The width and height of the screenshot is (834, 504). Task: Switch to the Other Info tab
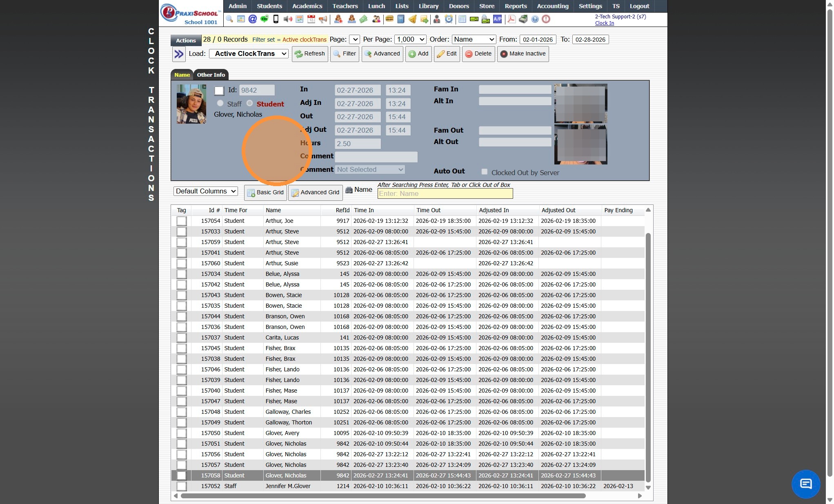[x=211, y=75]
